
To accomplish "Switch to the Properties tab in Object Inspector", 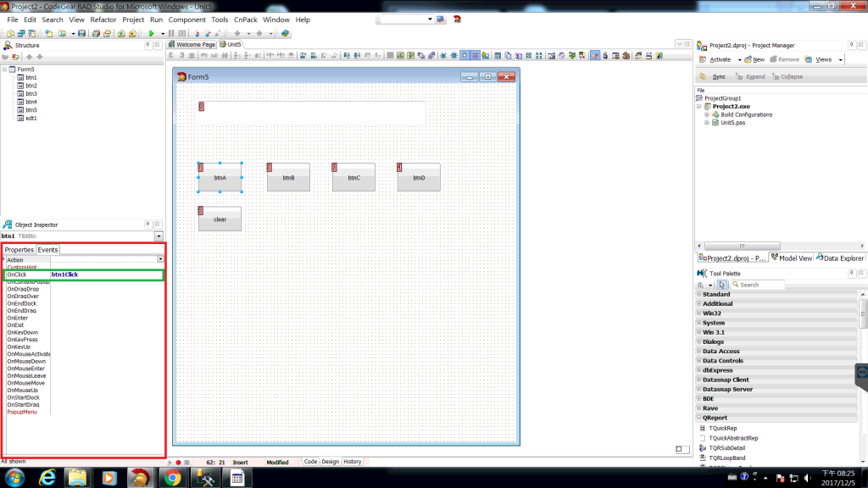I will [19, 250].
